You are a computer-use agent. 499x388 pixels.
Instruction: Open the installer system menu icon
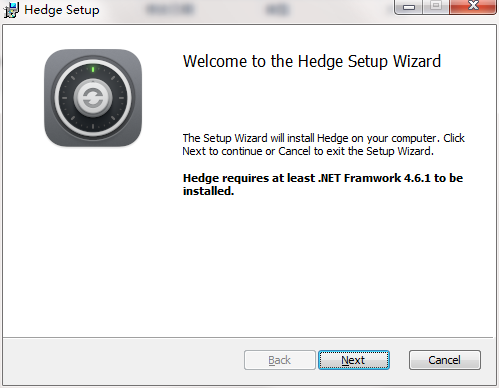coord(11,10)
